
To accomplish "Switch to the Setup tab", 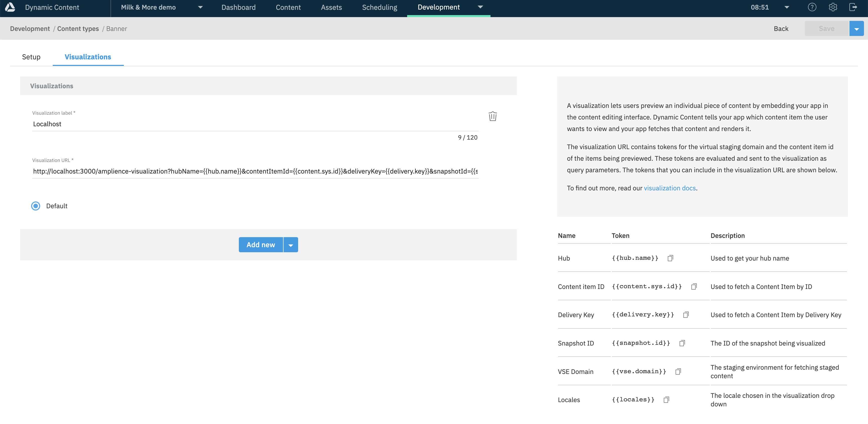I will point(31,57).
